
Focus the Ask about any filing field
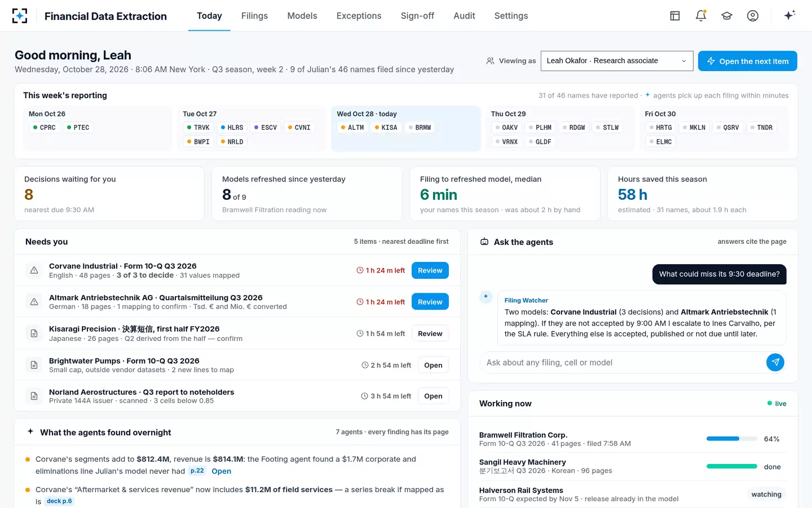623,362
